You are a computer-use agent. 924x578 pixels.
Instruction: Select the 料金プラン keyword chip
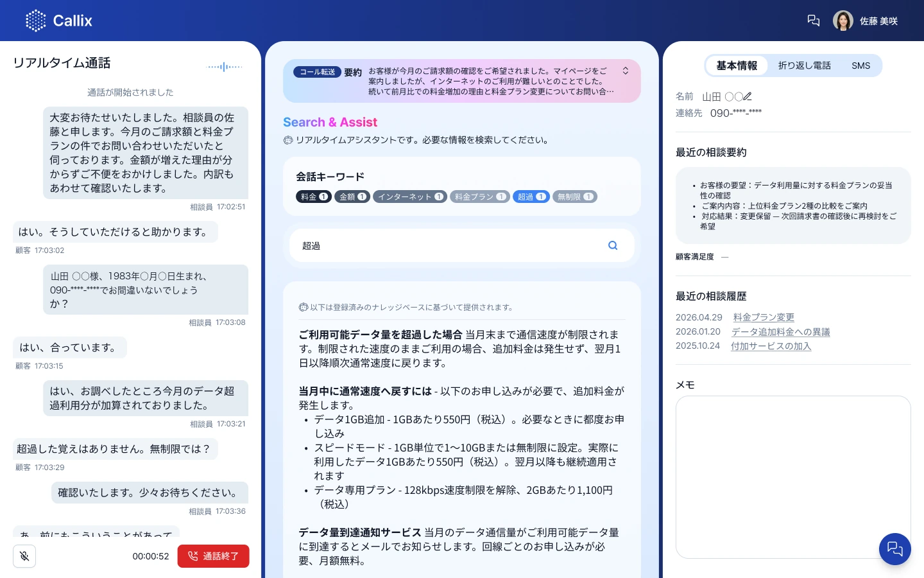click(479, 197)
